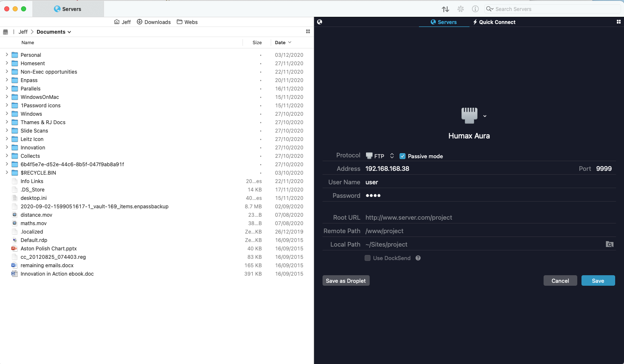The width and height of the screenshot is (624, 364).
Task: Click the globe icon in remote pane
Action: point(320,22)
